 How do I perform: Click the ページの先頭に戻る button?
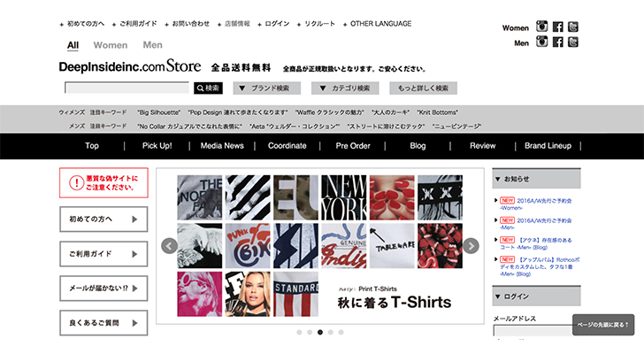coord(603,325)
